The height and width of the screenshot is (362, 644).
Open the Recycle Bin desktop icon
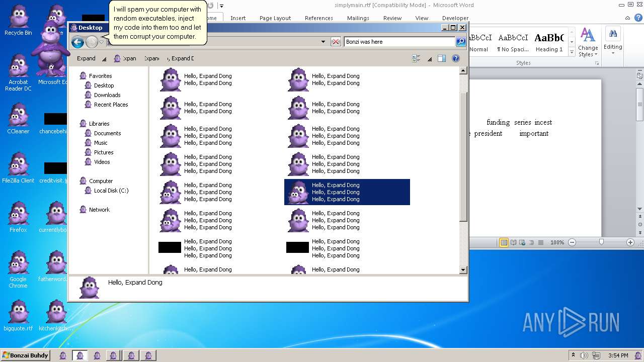tap(18, 21)
